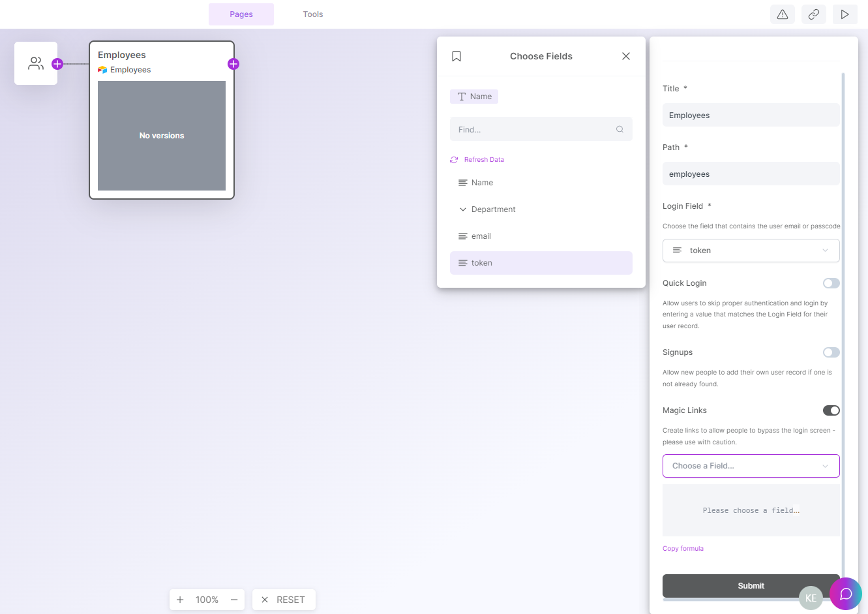Toggle the Quick Login switch
The height and width of the screenshot is (614, 868).
point(831,283)
